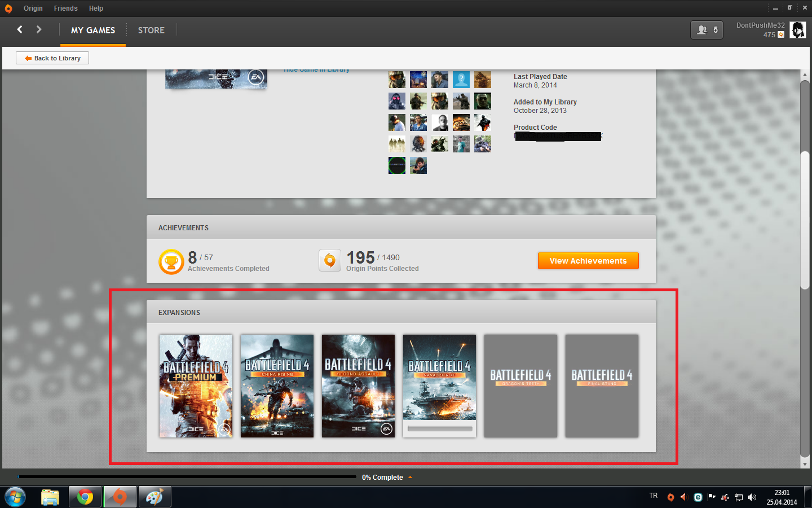Click the Origin Points collected icon
The width and height of the screenshot is (812, 508).
tap(330, 260)
